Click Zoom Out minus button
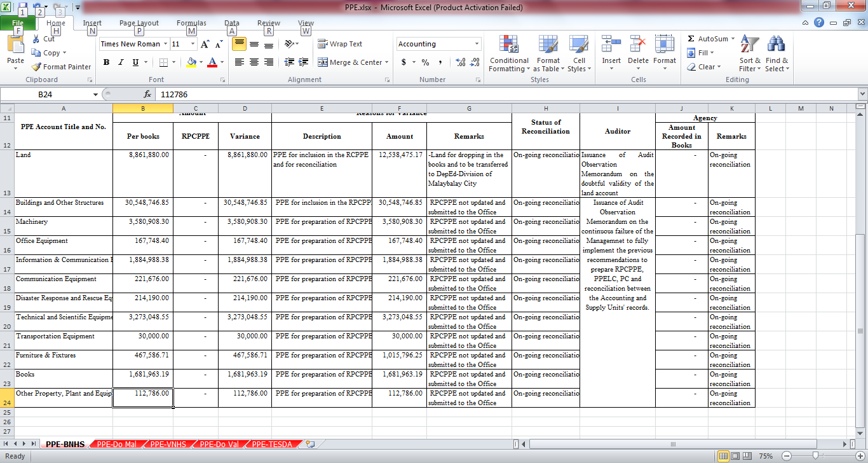This screenshot has height=463, width=868. pos(787,456)
